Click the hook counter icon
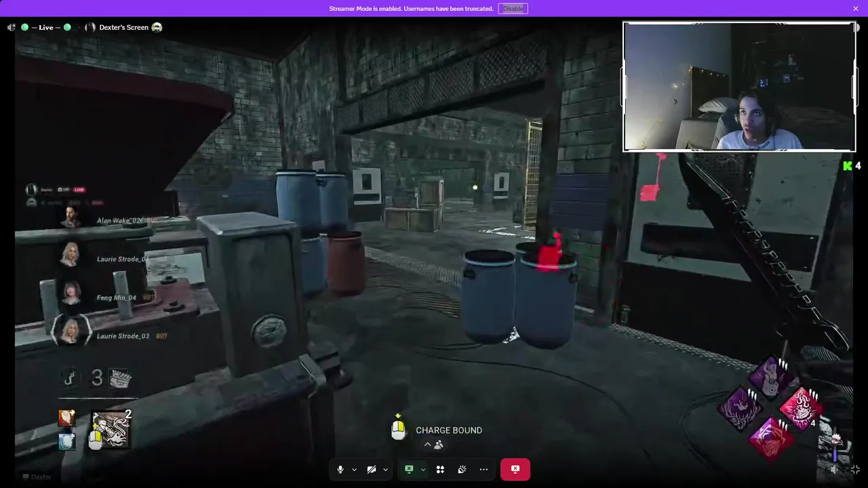This screenshot has width=868, height=488. click(x=69, y=378)
